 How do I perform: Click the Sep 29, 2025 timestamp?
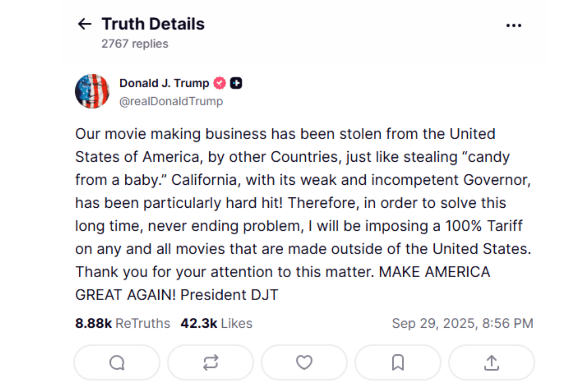(463, 324)
